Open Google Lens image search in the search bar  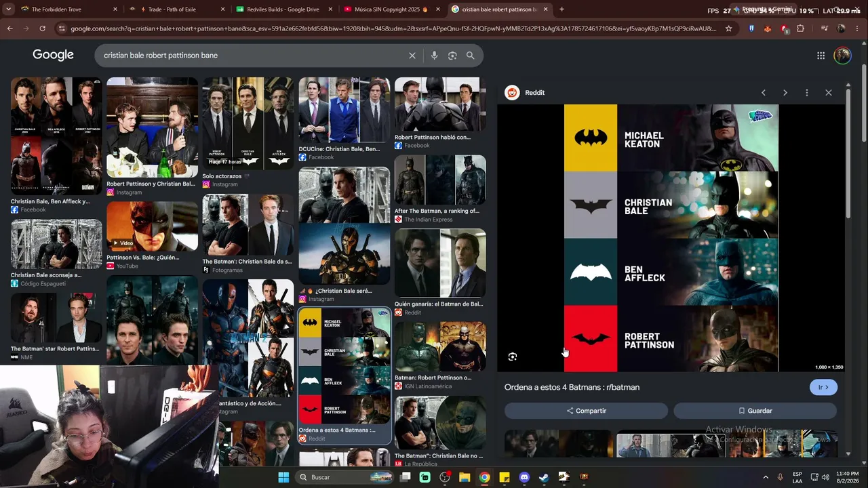452,56
